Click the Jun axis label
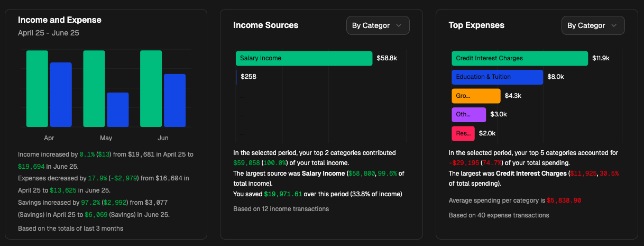The width and height of the screenshot is (644, 246). tap(163, 138)
